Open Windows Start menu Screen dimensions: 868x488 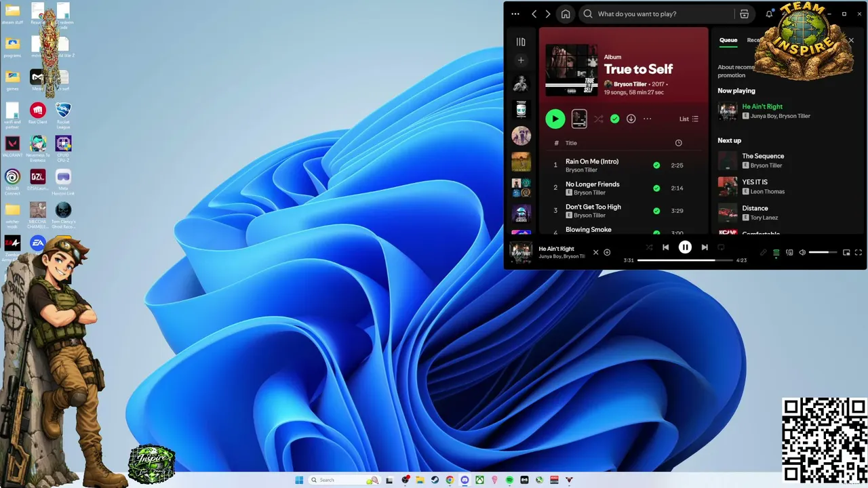pyautogui.click(x=299, y=480)
